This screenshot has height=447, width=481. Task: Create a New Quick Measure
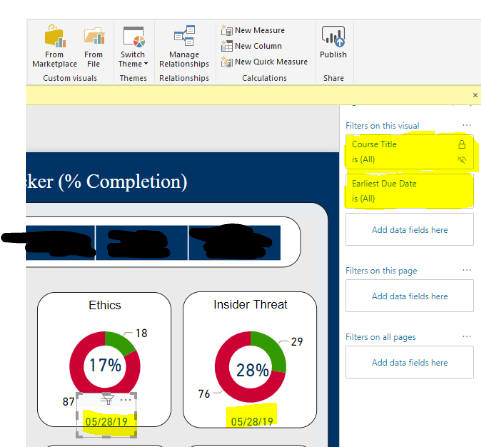tap(264, 62)
